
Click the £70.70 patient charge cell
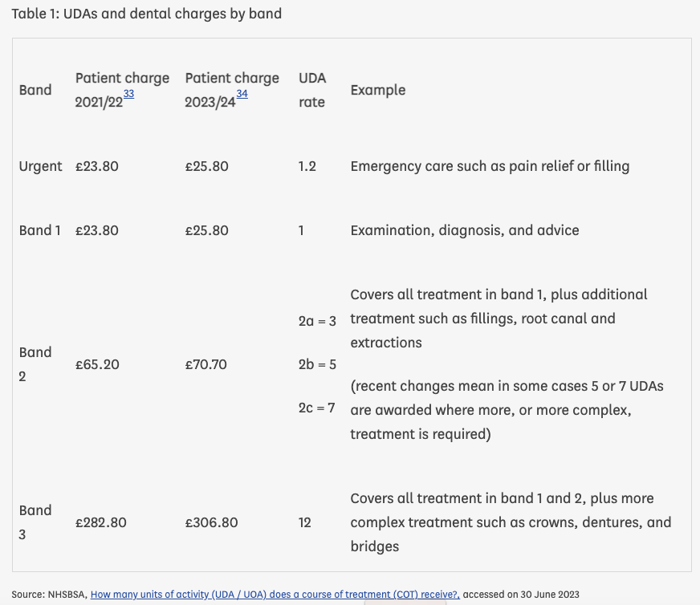coord(206,364)
